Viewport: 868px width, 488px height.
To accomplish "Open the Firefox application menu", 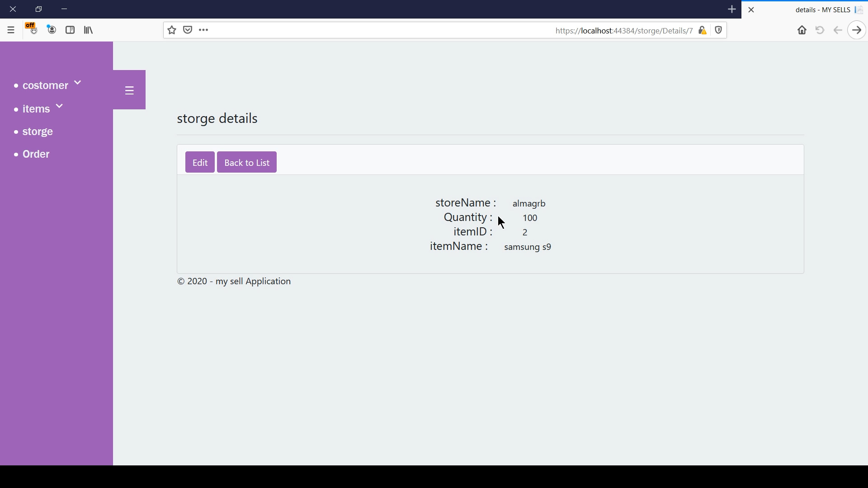I will tap(10, 30).
